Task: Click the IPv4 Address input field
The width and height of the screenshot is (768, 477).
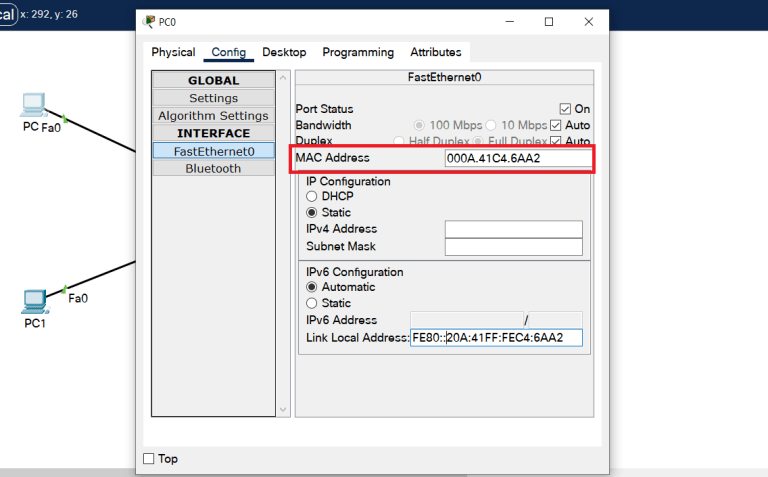Action: tap(513, 229)
